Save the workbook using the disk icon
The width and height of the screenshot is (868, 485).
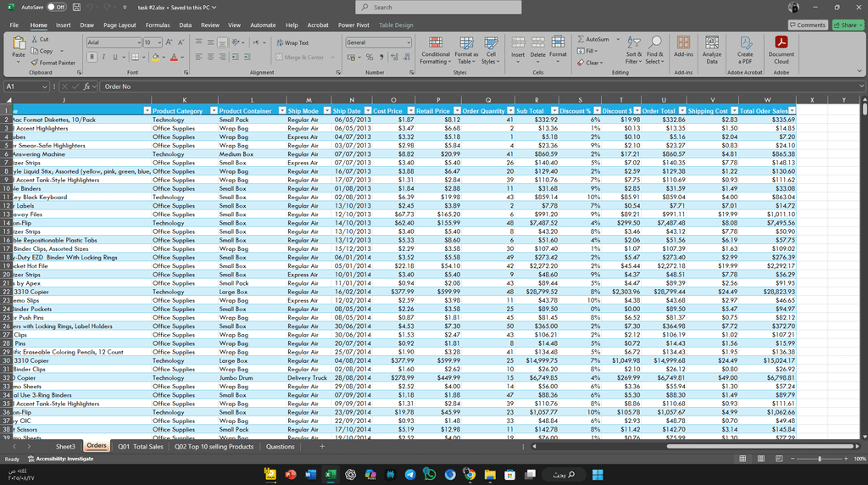tap(76, 7)
